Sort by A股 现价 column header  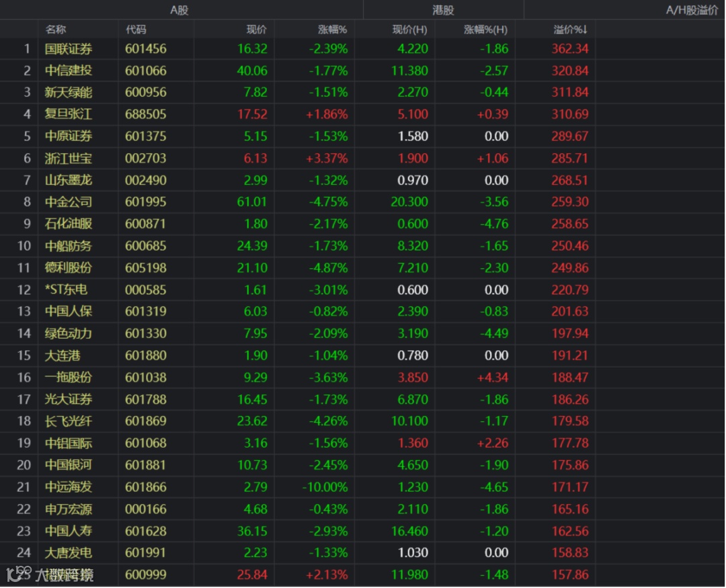[x=257, y=30]
